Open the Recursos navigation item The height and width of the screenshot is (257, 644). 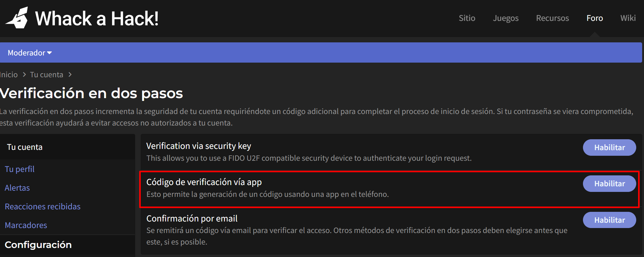552,18
